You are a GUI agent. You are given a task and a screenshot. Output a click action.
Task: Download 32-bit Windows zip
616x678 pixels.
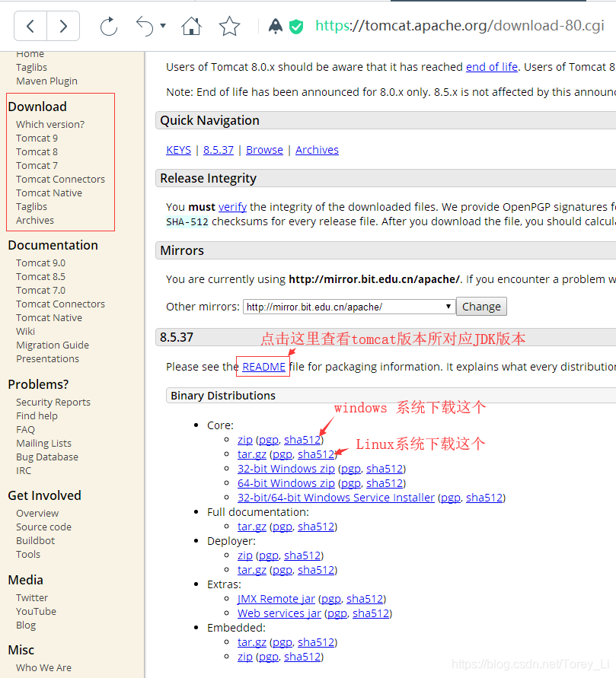point(286,469)
